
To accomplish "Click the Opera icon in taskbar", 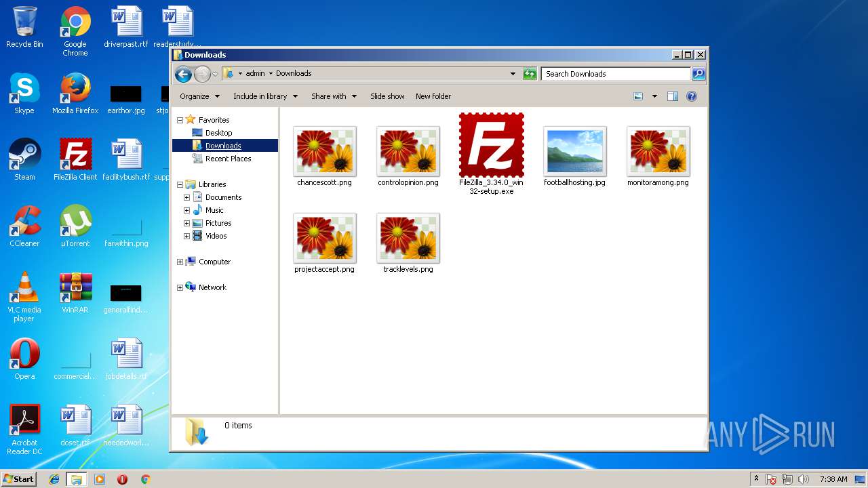I will tap(122, 479).
